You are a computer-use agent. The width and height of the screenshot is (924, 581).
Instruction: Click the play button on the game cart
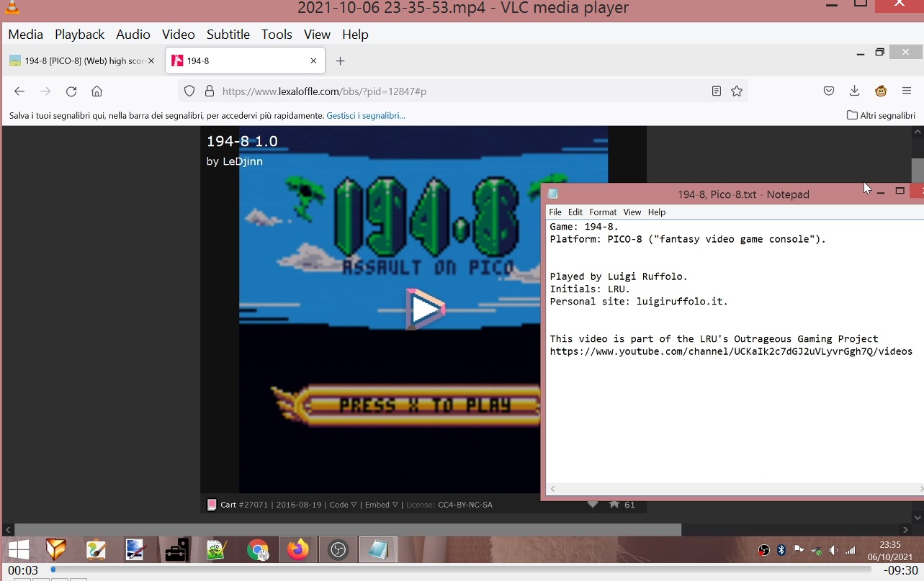pos(425,309)
